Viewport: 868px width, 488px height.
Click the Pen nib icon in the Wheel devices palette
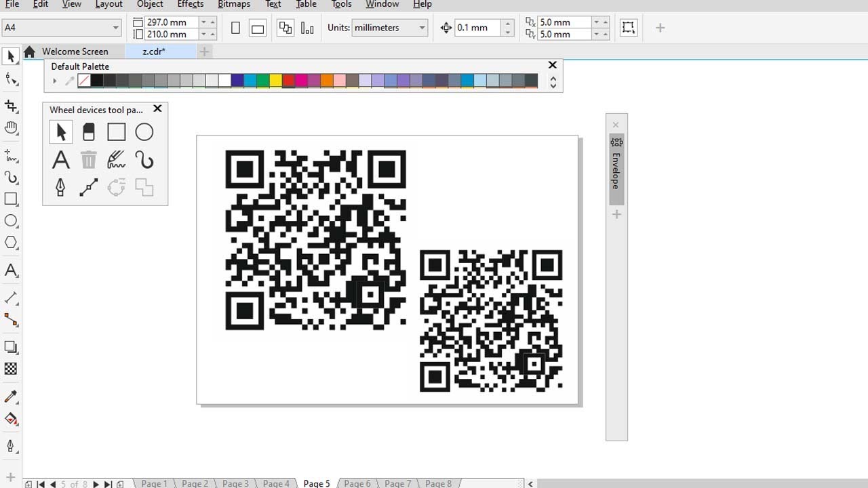pyautogui.click(x=61, y=188)
